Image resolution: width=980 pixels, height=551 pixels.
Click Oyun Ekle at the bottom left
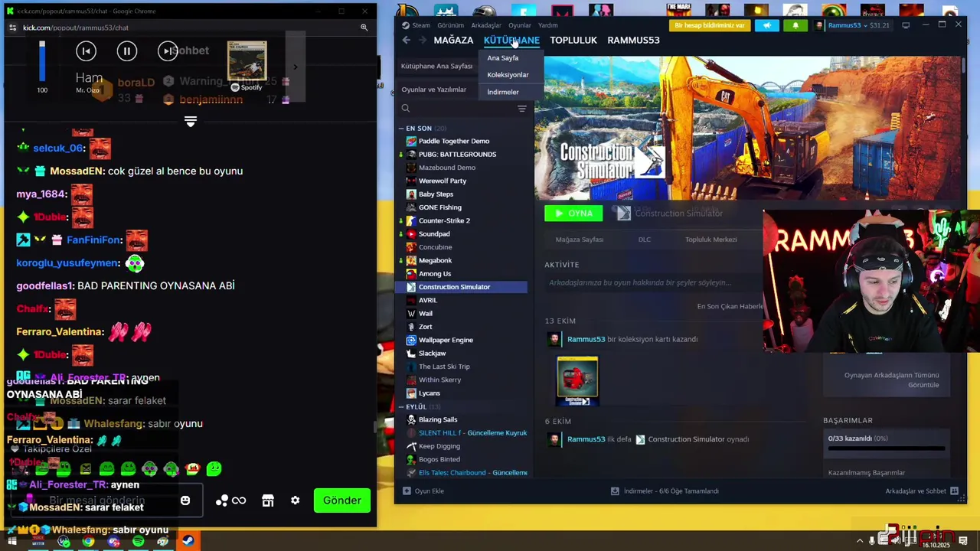pyautogui.click(x=423, y=491)
